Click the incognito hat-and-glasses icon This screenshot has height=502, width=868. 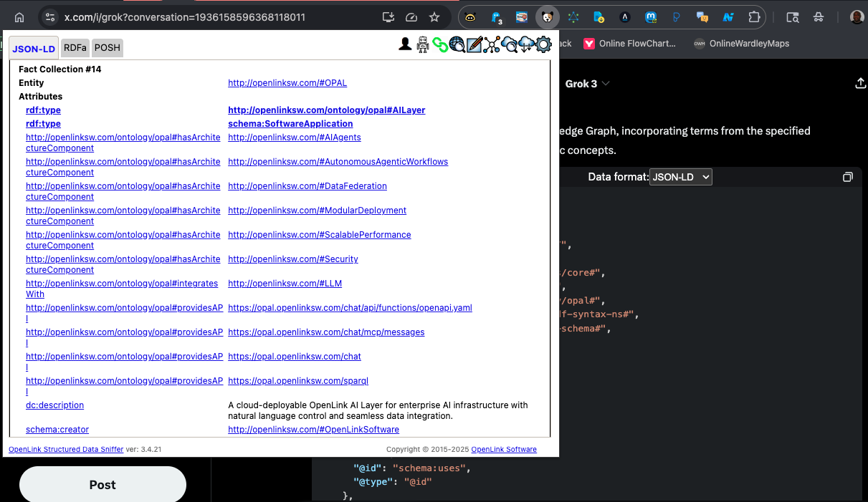click(x=819, y=17)
